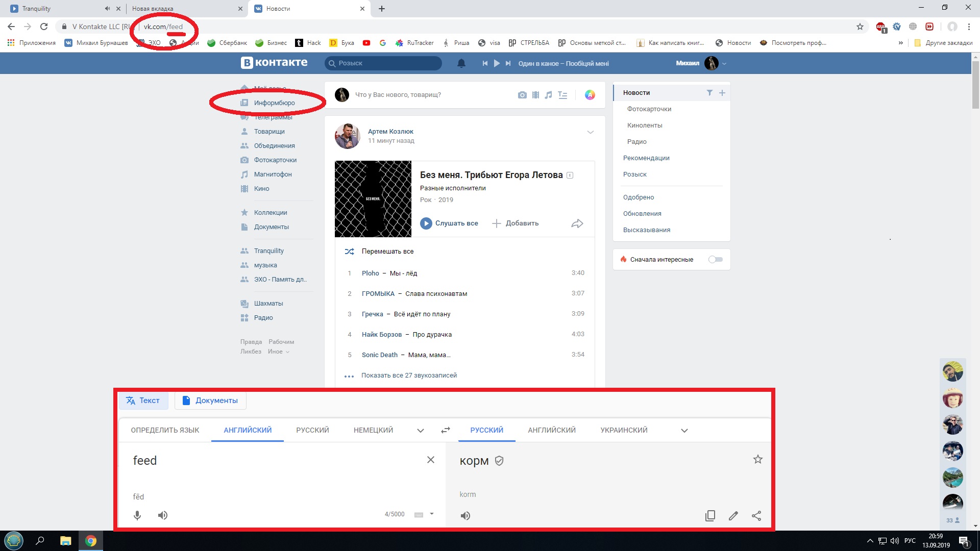980x551 pixels.
Task: Click the colorful stories circle icon
Action: pyautogui.click(x=590, y=95)
